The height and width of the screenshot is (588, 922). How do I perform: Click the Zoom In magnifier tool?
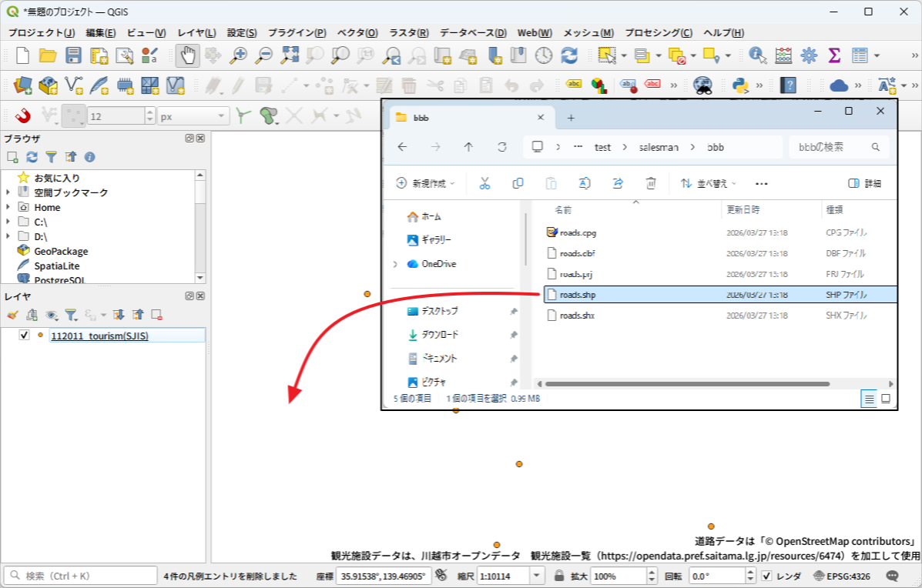(239, 55)
